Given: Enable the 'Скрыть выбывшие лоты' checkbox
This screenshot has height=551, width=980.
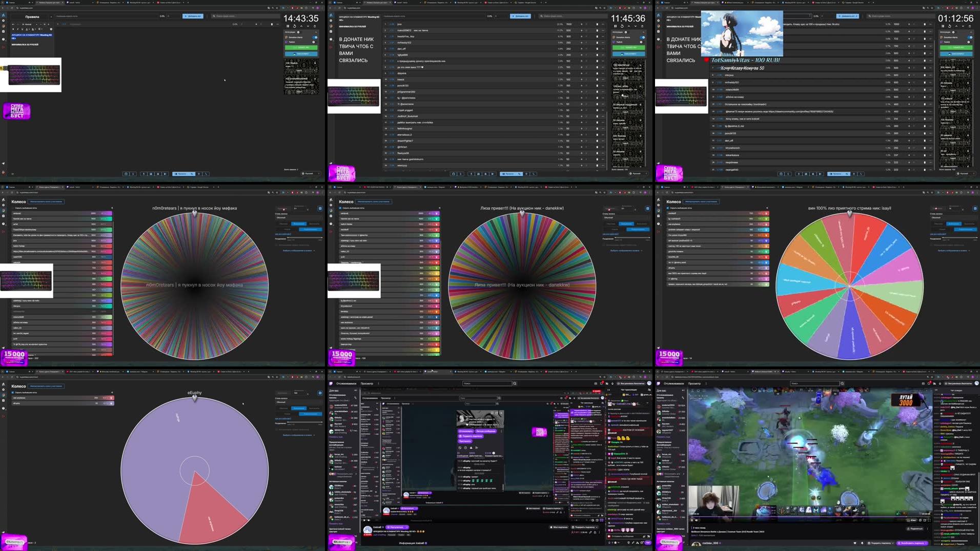Looking at the screenshot, I should [14, 209].
